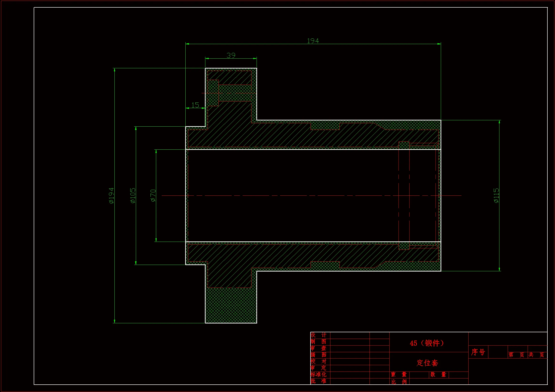The height and width of the screenshot is (392, 555).
Task: Click empty cell right of 比例
Action: point(439,382)
